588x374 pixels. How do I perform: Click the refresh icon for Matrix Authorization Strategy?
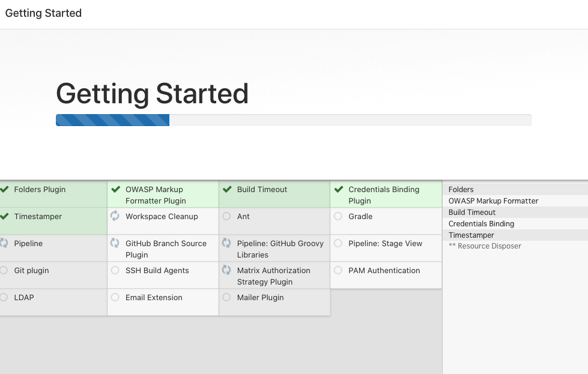[226, 270]
